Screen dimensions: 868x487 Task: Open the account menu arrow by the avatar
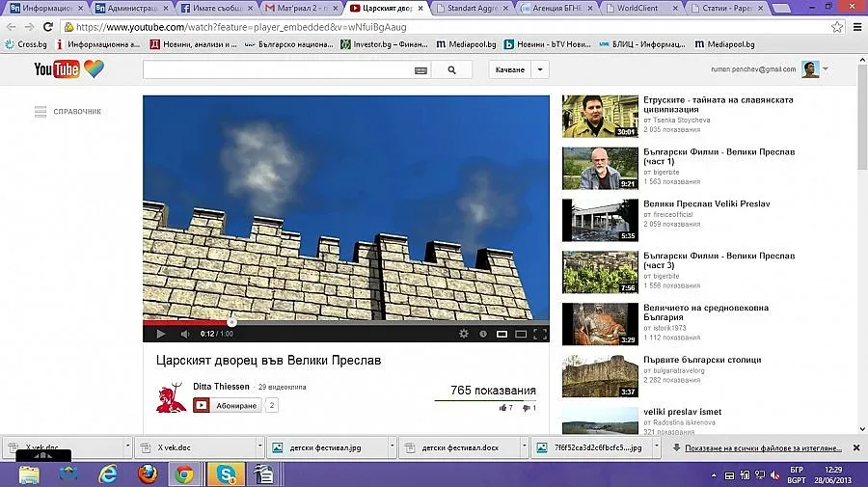coord(826,69)
